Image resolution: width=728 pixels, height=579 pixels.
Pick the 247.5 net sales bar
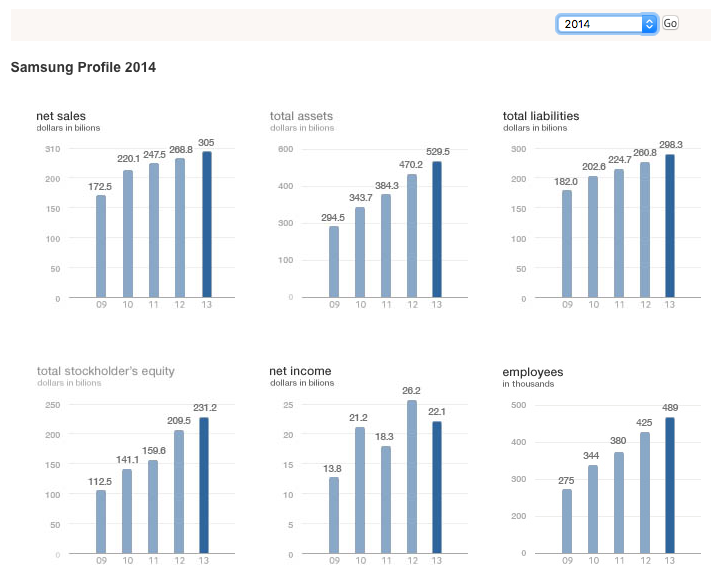154,230
